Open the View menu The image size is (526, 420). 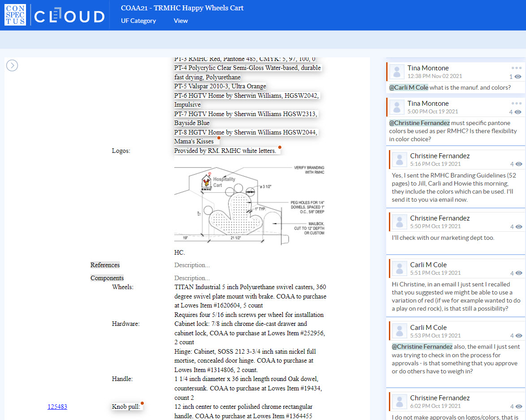click(x=181, y=21)
